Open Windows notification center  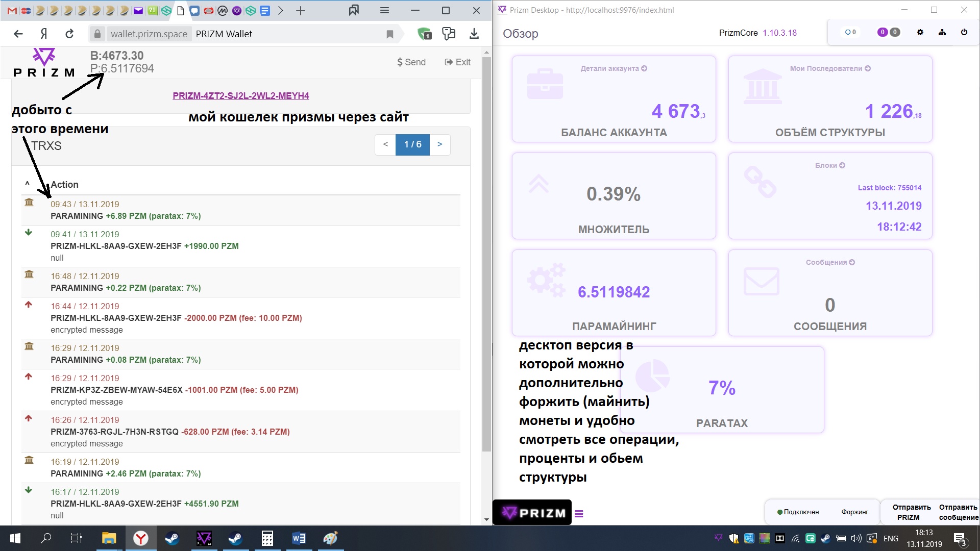click(960, 539)
